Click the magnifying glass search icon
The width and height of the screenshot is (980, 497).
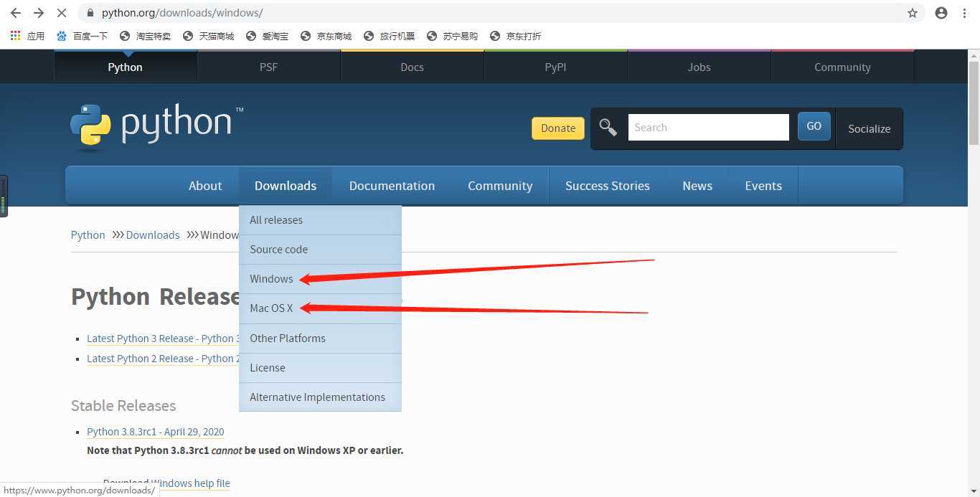(608, 128)
